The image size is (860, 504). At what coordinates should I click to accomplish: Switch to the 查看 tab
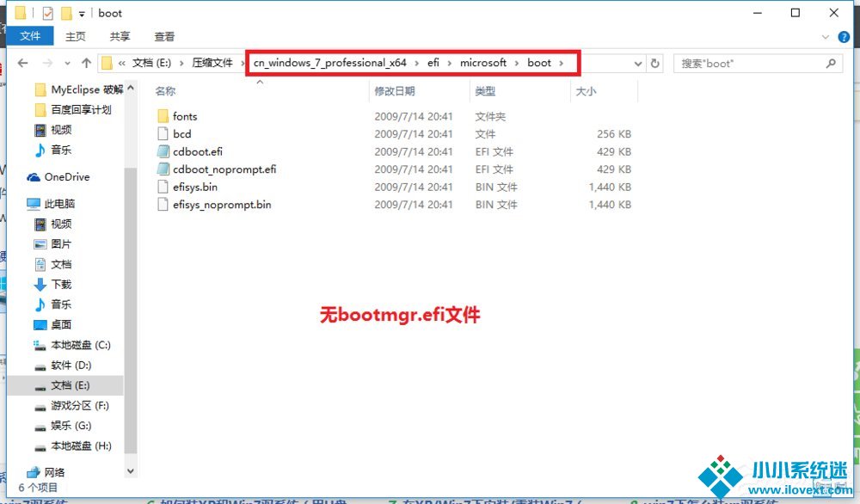coord(164,36)
